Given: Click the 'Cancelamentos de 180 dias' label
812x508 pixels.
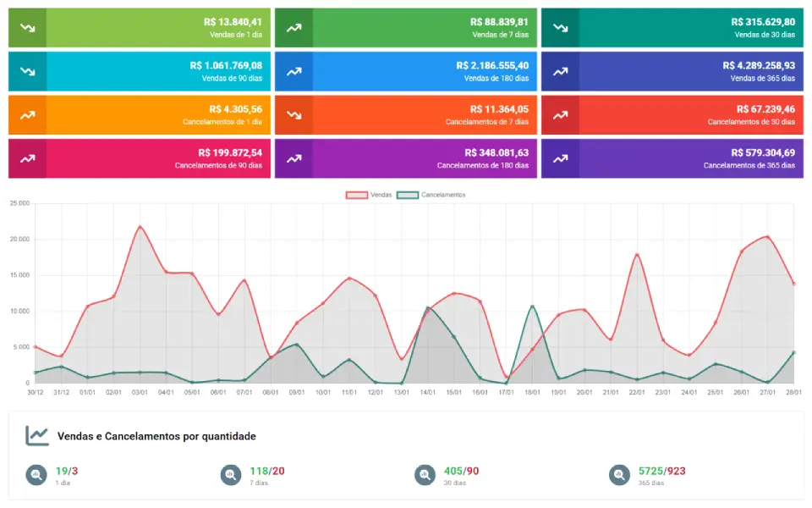Looking at the screenshot, I should pyautogui.click(x=483, y=165).
